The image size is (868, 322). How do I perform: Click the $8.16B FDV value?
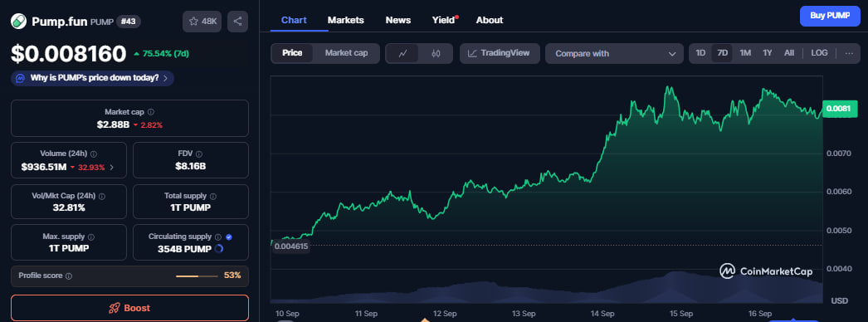(x=190, y=167)
